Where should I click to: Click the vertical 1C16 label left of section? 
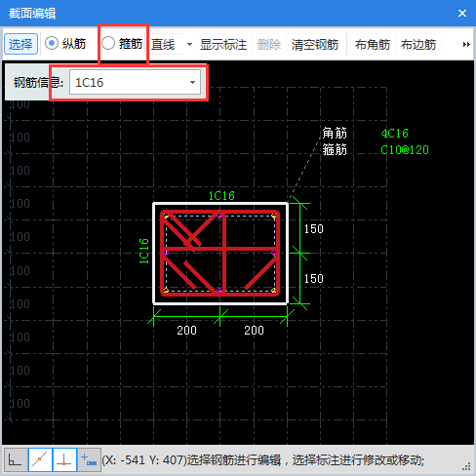143,251
